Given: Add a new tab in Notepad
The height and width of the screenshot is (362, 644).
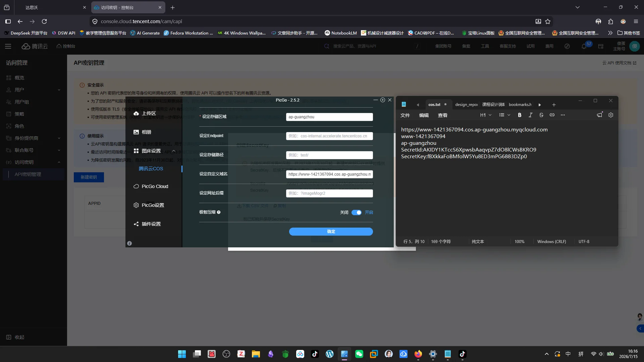Looking at the screenshot, I should [x=554, y=105].
